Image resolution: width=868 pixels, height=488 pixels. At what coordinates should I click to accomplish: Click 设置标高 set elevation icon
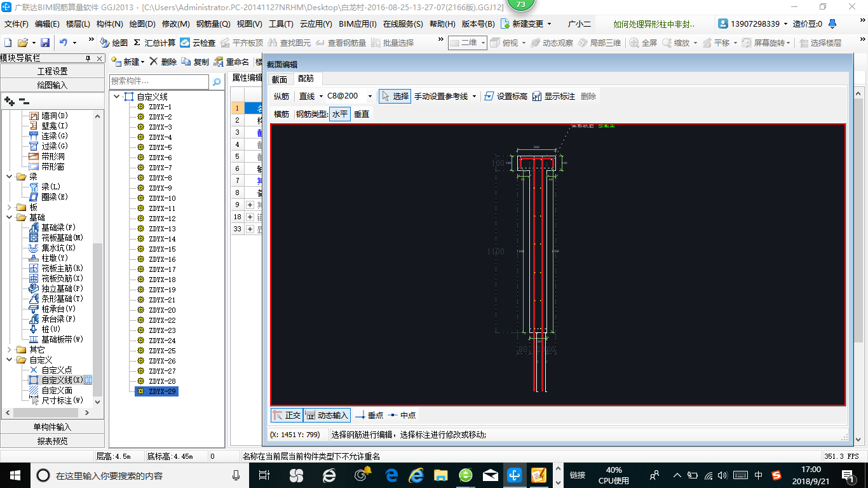pyautogui.click(x=506, y=96)
